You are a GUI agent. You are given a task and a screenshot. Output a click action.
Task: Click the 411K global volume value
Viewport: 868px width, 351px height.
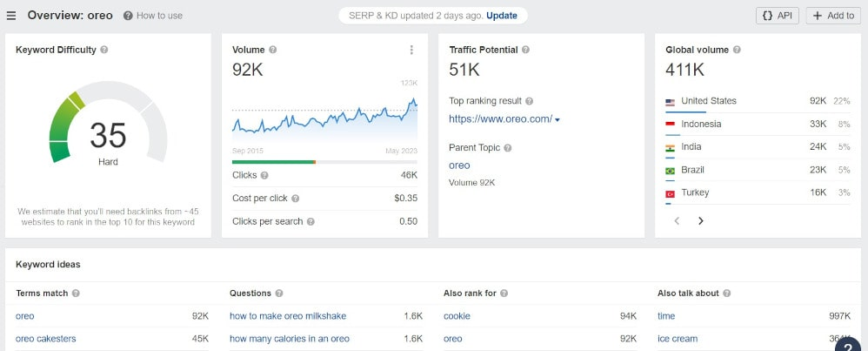pos(684,70)
